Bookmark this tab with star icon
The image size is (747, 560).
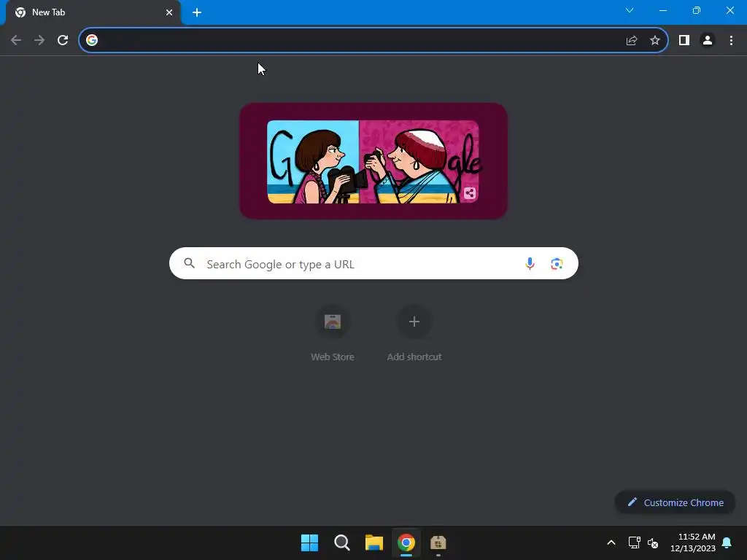coord(655,41)
